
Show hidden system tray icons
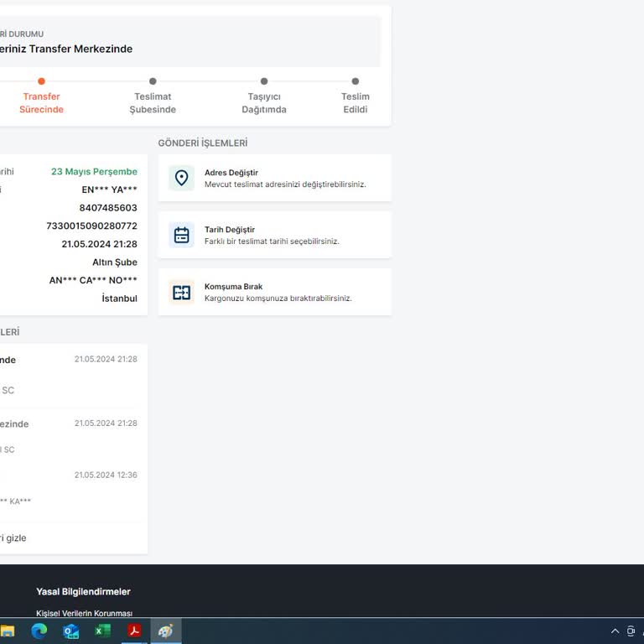[615, 631]
